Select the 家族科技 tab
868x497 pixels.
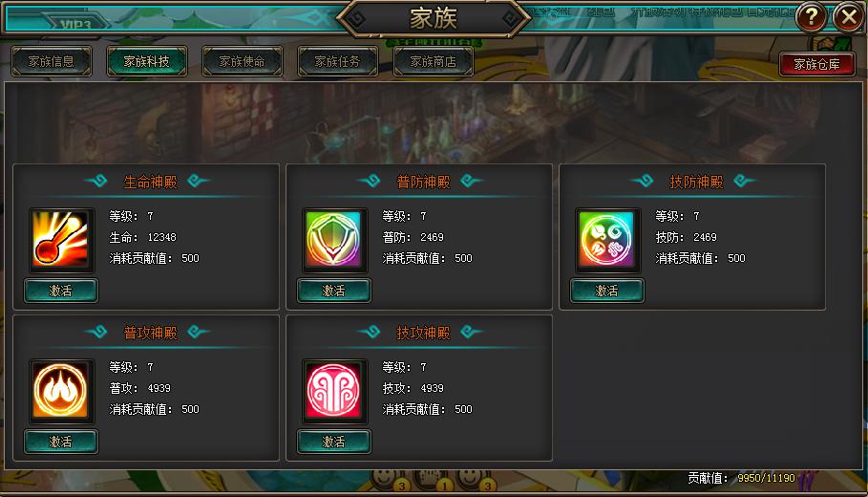tap(147, 61)
